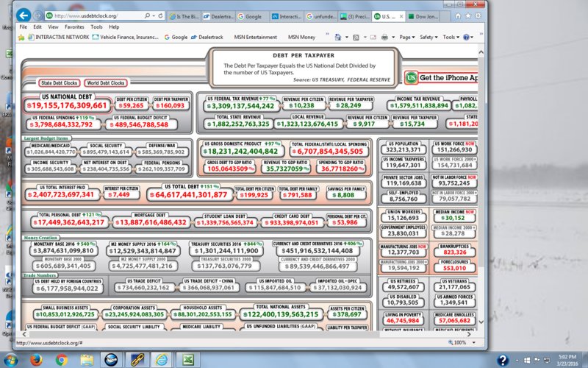Open the View menu
The width and height of the screenshot is (588, 368).
pos(53,27)
